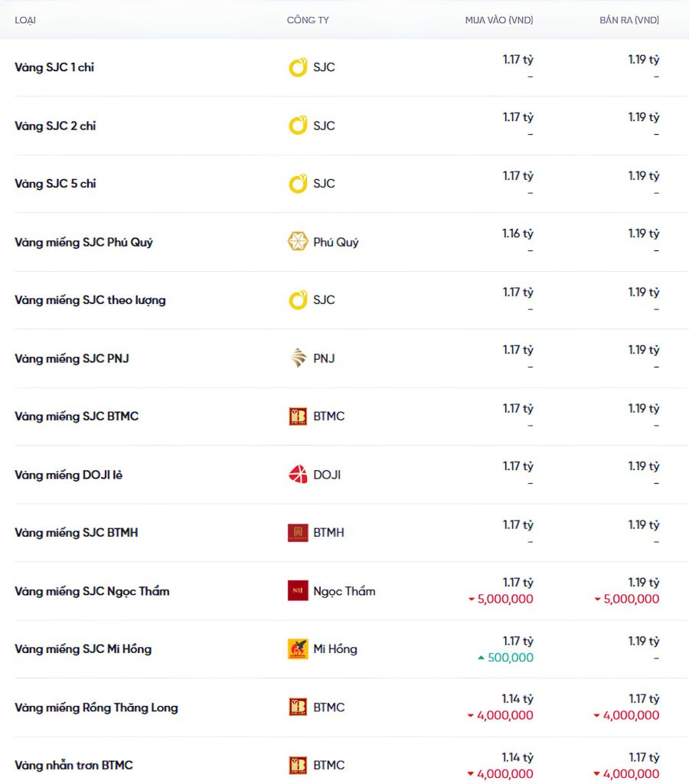Click SJC logo in Vàng SJC 5 chỉ row
The image size is (689, 784).
pos(298,184)
